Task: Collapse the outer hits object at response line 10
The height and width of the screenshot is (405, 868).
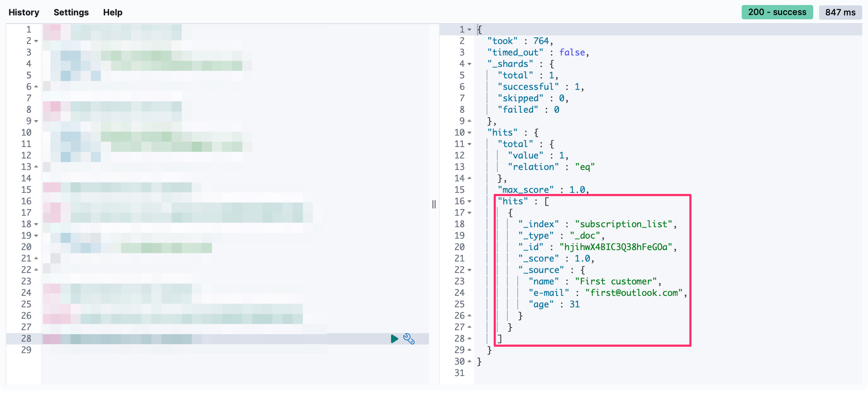Action: (469, 133)
